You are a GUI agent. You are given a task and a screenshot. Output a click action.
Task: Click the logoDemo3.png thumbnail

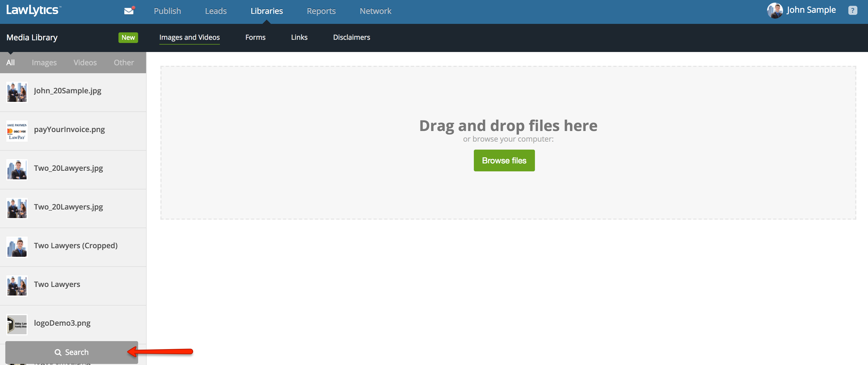(x=17, y=324)
